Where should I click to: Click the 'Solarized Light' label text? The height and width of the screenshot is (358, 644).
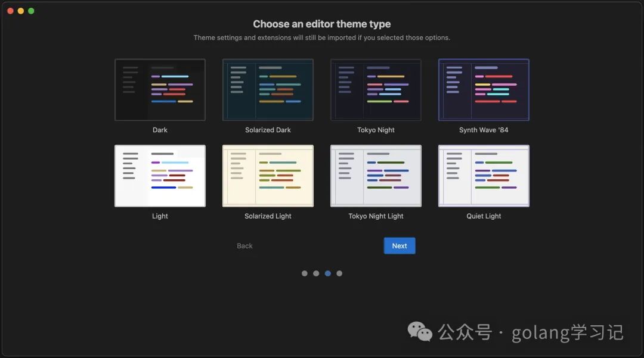tap(268, 216)
